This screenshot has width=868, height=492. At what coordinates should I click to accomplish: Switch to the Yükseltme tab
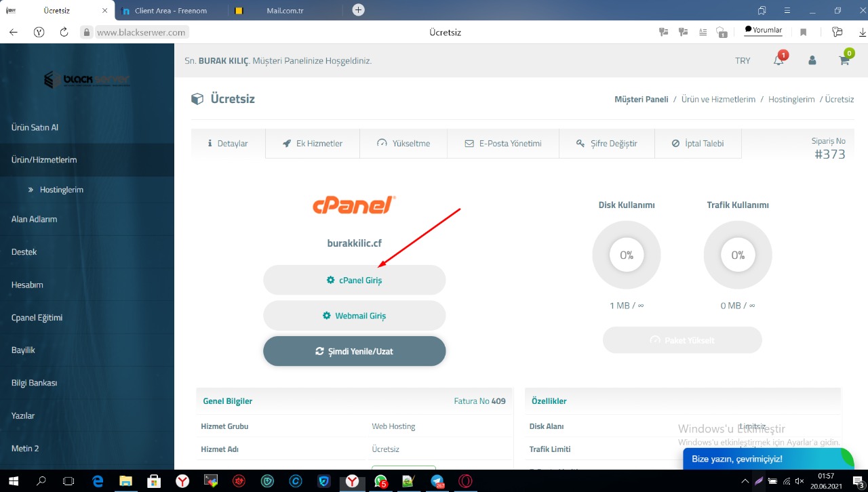[x=403, y=144]
